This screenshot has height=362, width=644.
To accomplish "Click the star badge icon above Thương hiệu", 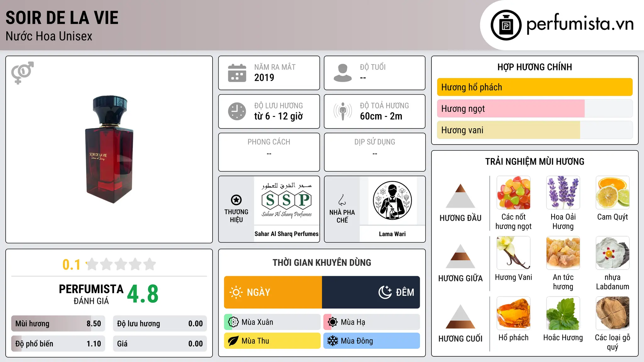I will pyautogui.click(x=236, y=200).
